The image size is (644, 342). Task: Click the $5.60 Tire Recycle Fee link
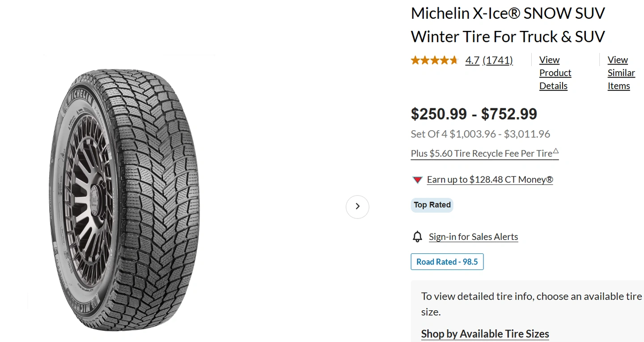[x=481, y=154]
